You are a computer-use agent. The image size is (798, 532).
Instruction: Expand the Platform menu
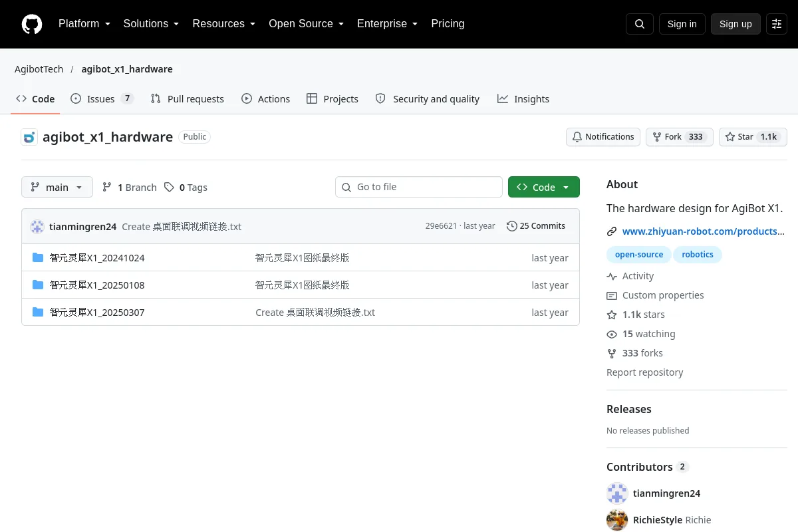[x=84, y=24]
